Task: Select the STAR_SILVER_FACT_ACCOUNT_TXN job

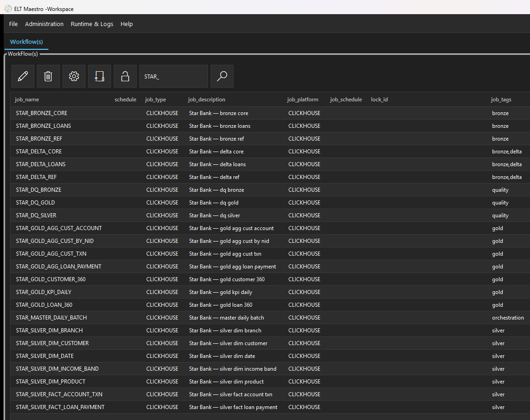Action: 59,394
